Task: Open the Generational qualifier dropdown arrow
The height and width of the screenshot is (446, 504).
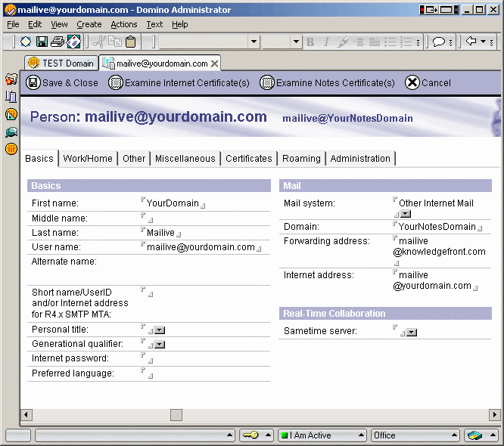Action: point(160,345)
